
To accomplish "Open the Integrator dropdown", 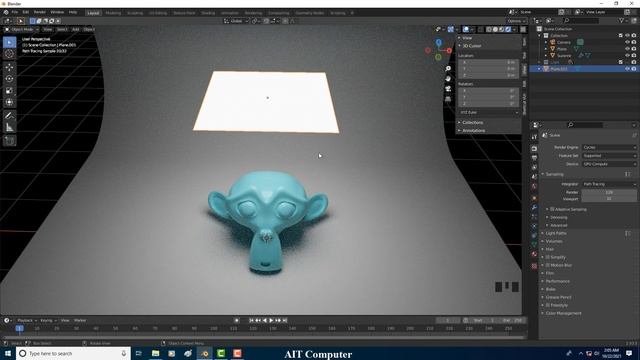I will (609, 184).
